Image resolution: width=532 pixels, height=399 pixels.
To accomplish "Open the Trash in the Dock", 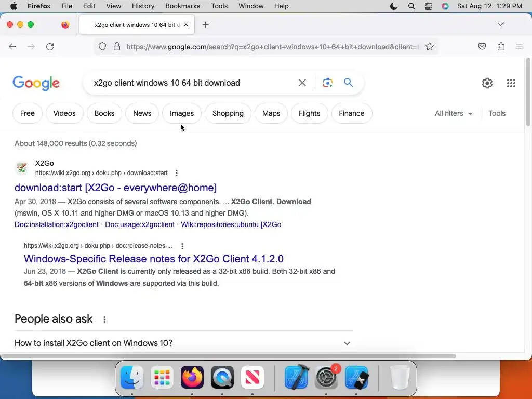I will pos(400,377).
